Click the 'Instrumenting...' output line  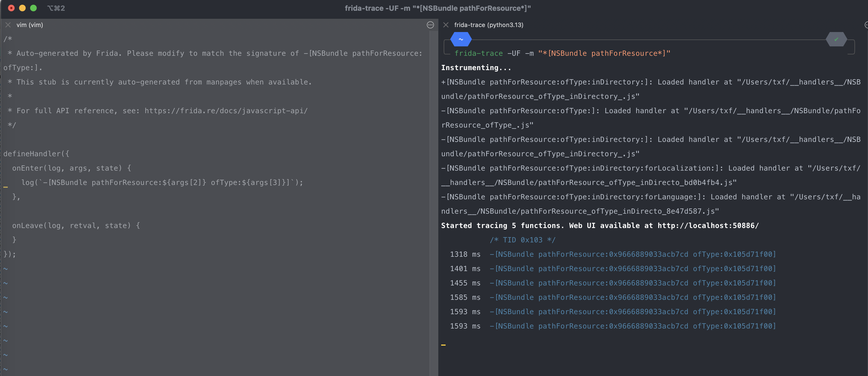476,68
